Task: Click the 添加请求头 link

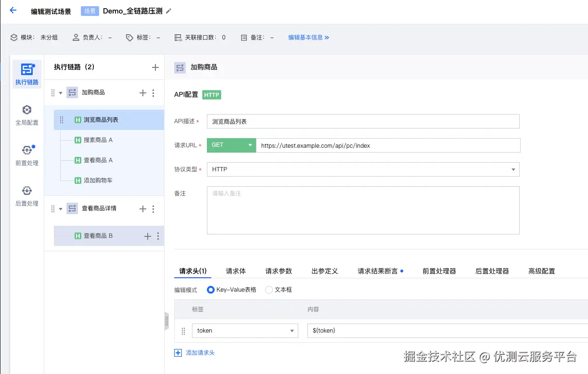Action: (x=200, y=353)
